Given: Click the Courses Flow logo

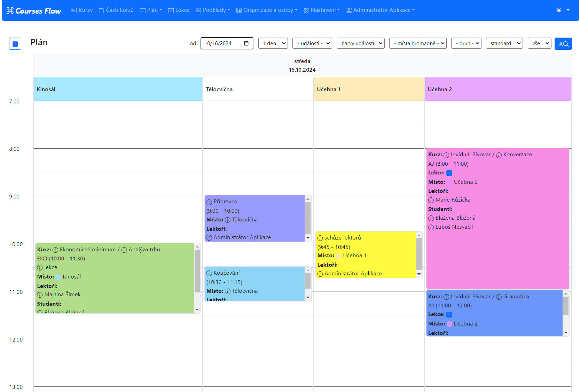Looking at the screenshot, I should (x=34, y=11).
